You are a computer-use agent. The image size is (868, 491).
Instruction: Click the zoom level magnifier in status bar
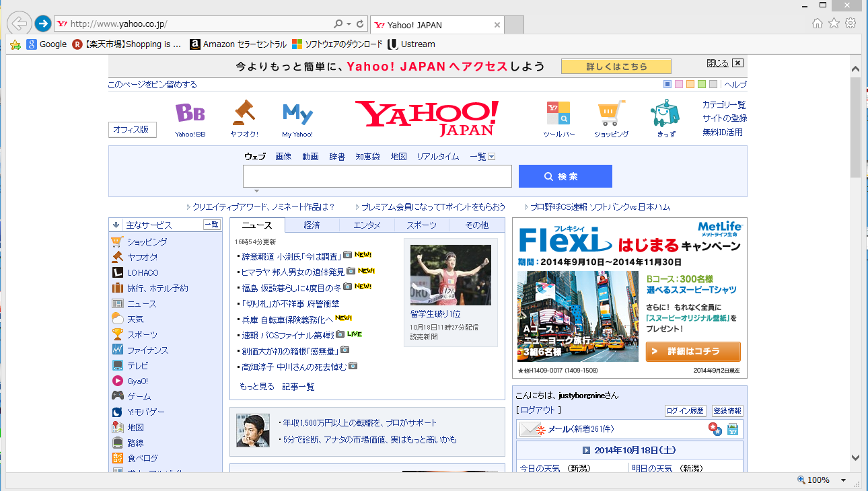pyautogui.click(x=801, y=480)
